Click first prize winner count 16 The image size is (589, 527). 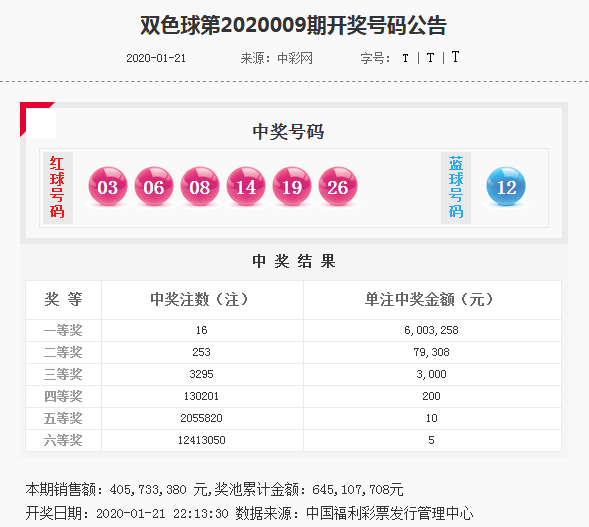click(202, 330)
